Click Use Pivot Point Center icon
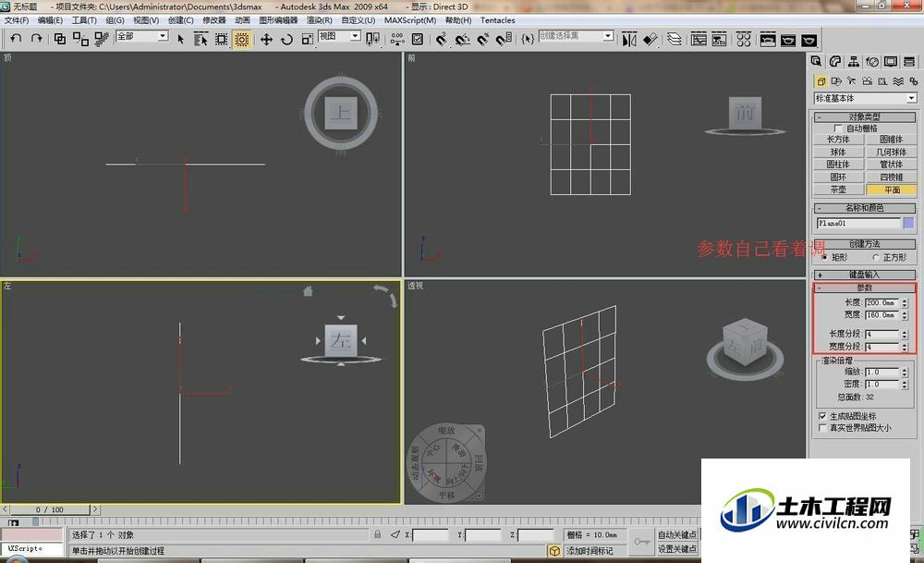Viewport: 924px width, 563px height. [x=372, y=40]
